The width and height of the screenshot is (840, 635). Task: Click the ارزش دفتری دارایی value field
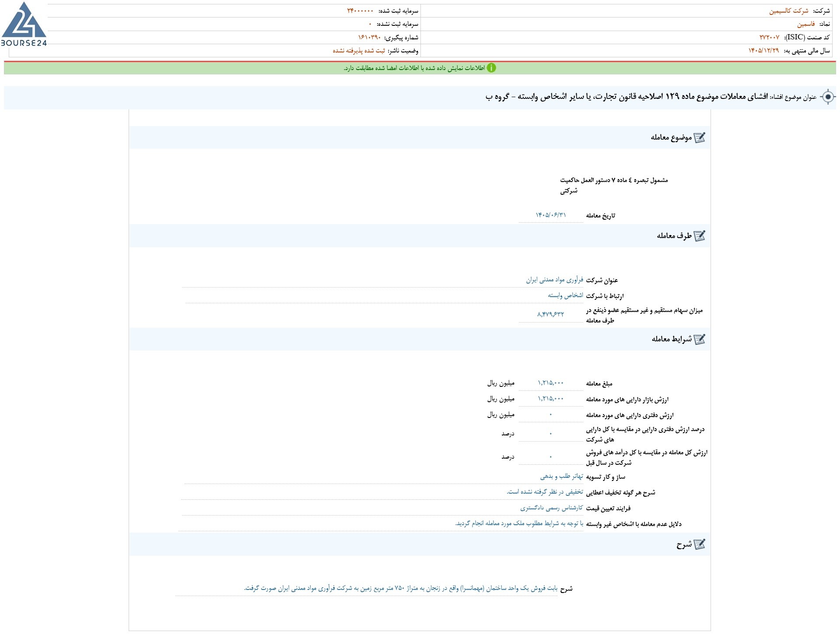[x=551, y=414]
